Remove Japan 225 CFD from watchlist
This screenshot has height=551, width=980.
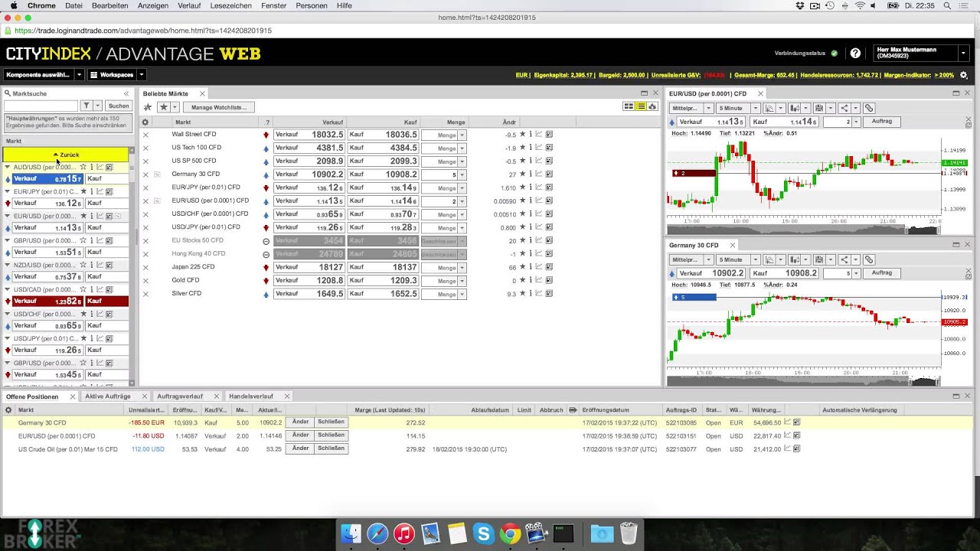(145, 268)
